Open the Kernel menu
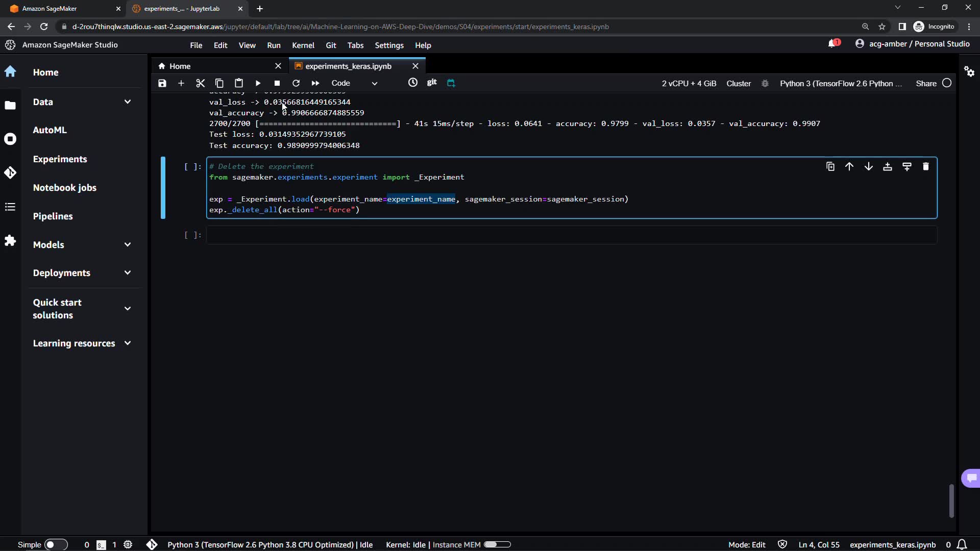Viewport: 980px width, 551px height. (303, 45)
